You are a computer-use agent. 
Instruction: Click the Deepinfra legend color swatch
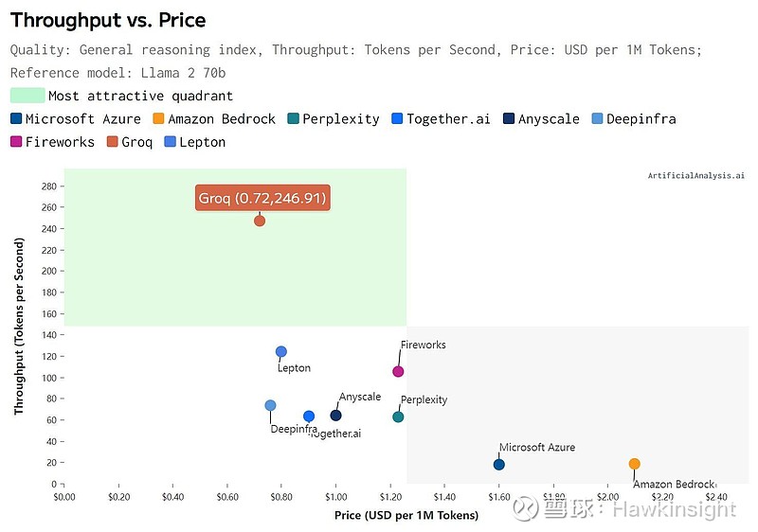[x=596, y=119]
